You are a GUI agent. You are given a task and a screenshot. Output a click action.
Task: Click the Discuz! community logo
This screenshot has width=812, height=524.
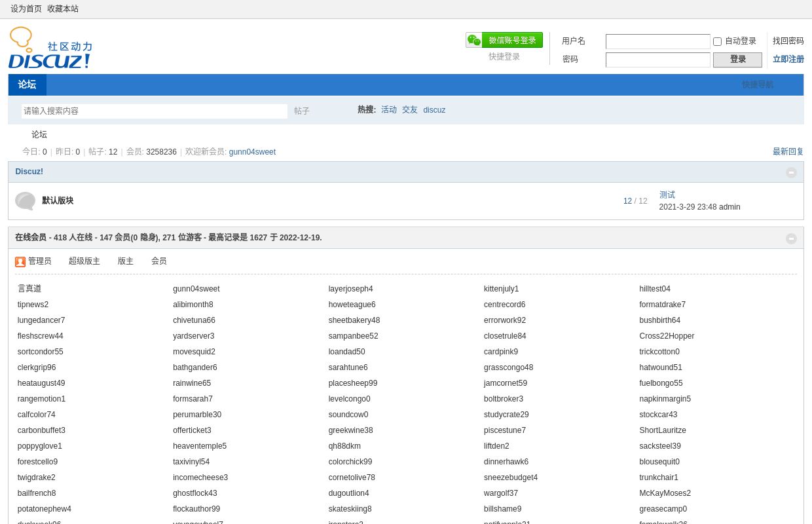50,48
